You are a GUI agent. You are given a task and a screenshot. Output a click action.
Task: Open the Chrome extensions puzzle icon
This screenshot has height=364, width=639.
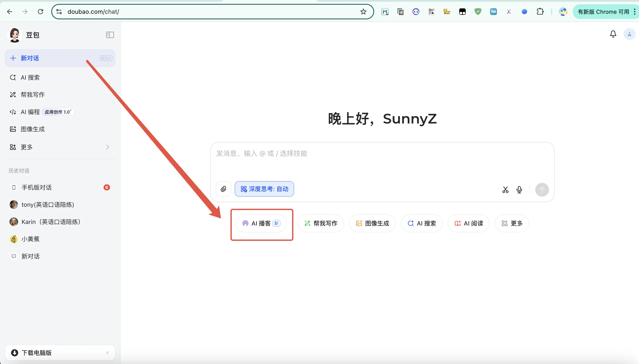point(540,11)
